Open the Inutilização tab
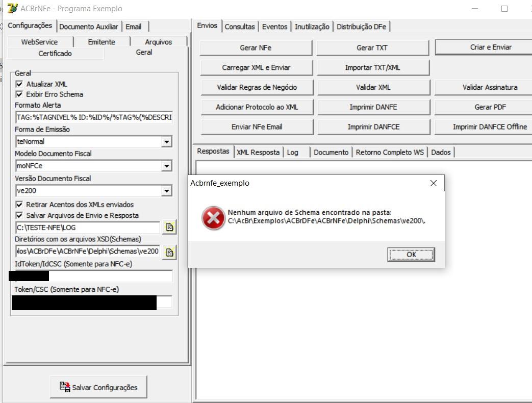The image size is (532, 403). pyautogui.click(x=312, y=27)
